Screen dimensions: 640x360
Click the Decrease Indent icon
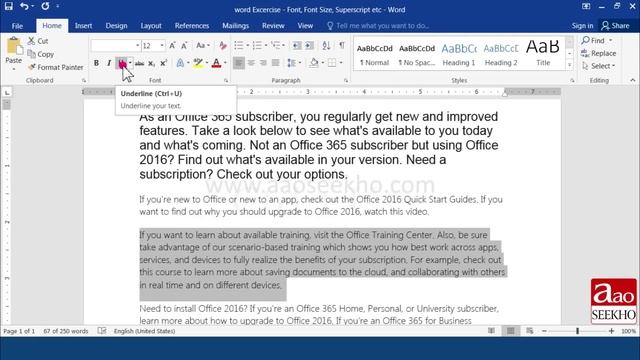coord(297,45)
